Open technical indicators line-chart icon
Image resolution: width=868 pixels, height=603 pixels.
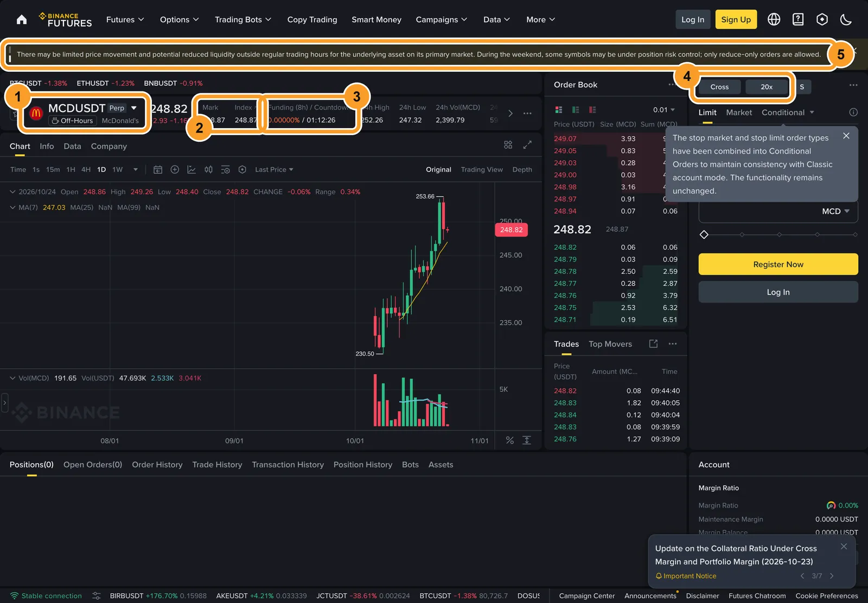(x=192, y=169)
